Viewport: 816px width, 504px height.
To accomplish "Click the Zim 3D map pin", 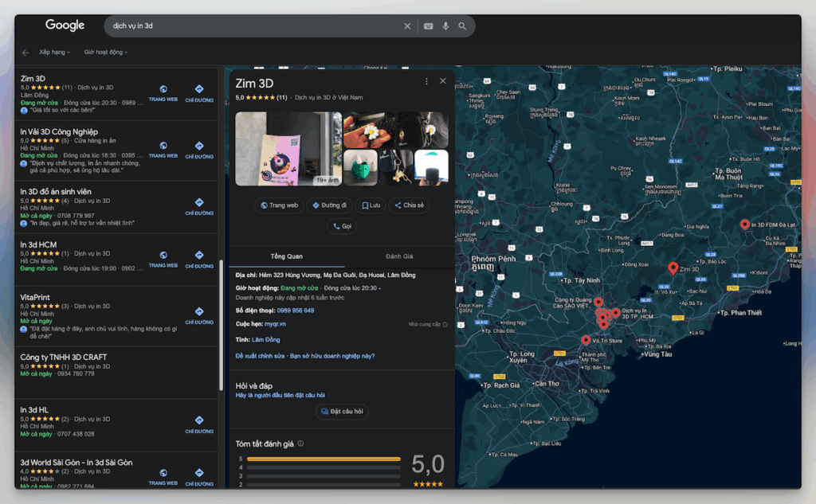I will (673, 268).
